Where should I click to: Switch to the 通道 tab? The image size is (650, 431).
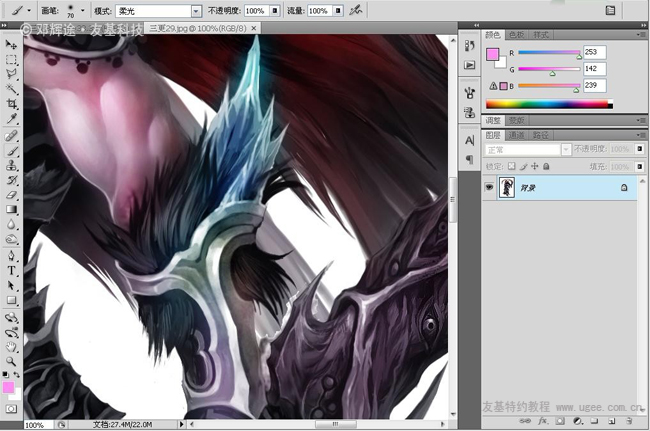click(517, 135)
